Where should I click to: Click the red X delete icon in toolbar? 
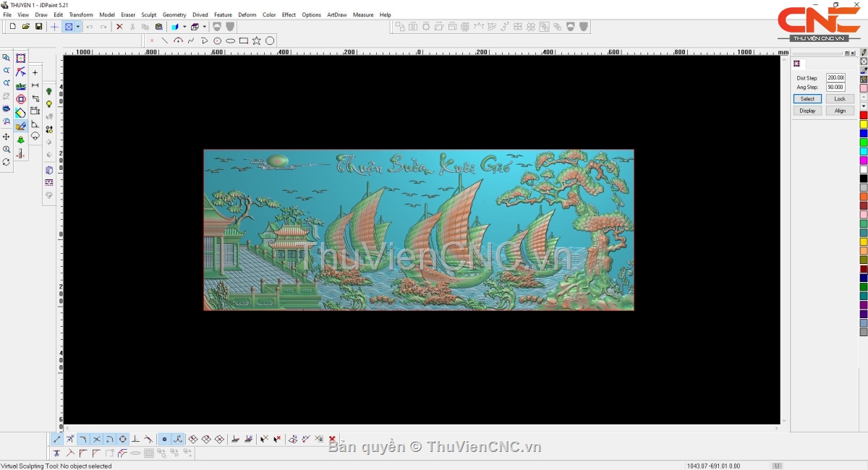click(x=119, y=27)
